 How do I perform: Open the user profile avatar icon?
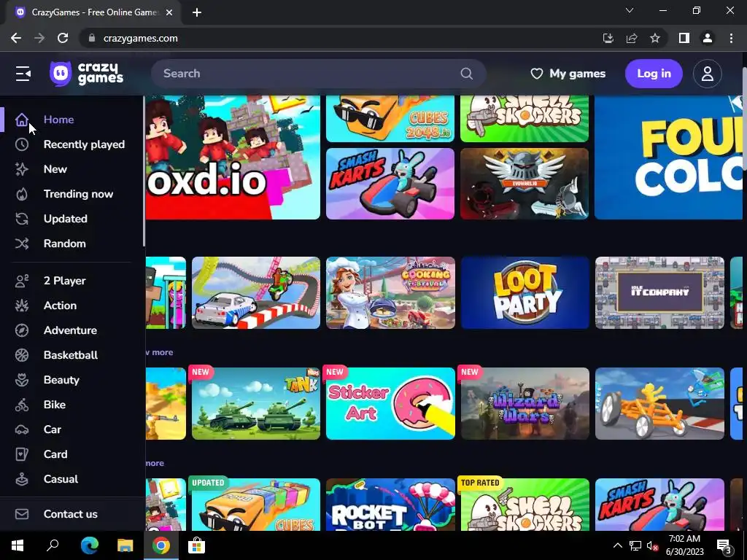click(x=707, y=74)
